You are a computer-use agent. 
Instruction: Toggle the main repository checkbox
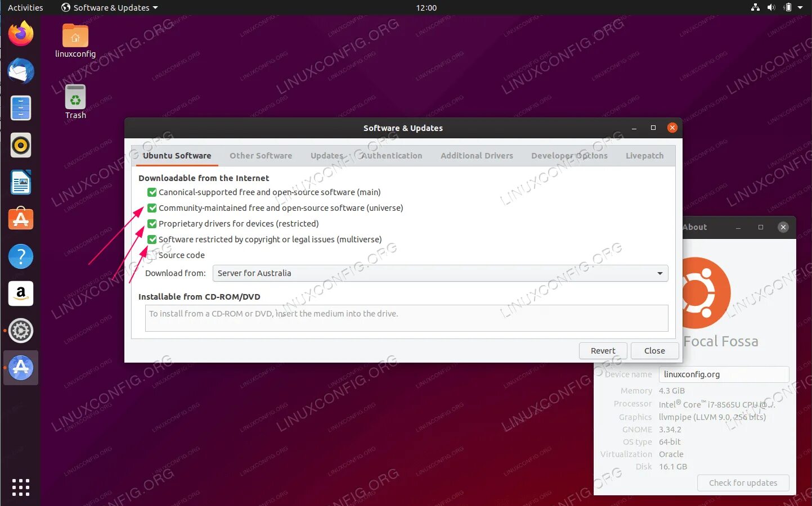pyautogui.click(x=152, y=192)
